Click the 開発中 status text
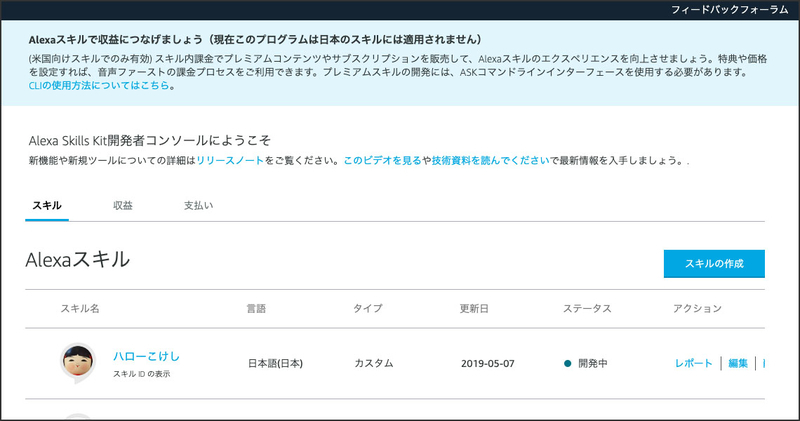This screenshot has height=421, width=800. pos(593,363)
